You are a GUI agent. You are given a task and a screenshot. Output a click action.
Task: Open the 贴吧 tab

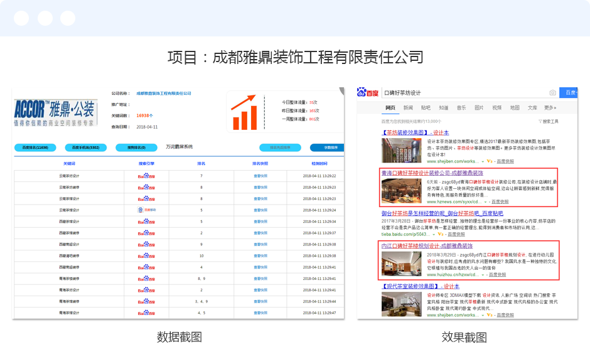pos(426,107)
